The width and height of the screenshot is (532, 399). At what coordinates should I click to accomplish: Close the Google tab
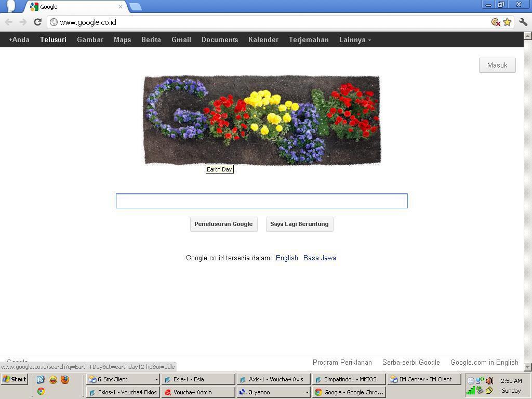121,6
